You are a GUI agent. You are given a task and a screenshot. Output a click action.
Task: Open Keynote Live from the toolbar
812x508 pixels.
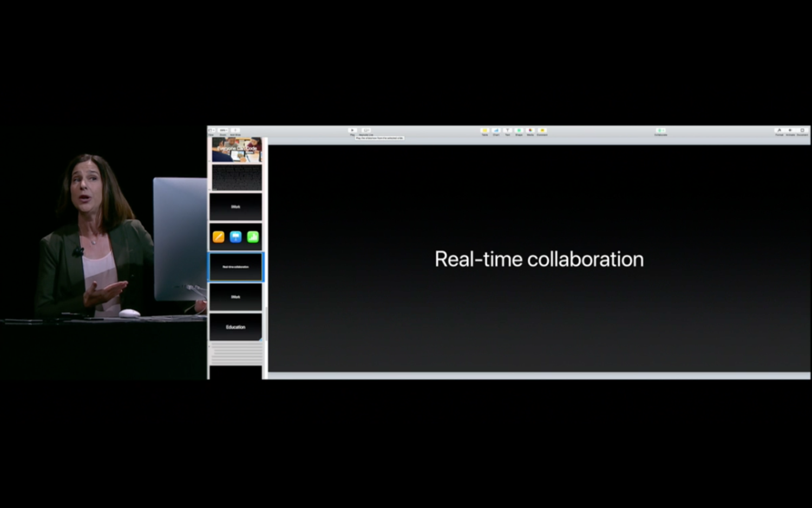[x=366, y=131]
